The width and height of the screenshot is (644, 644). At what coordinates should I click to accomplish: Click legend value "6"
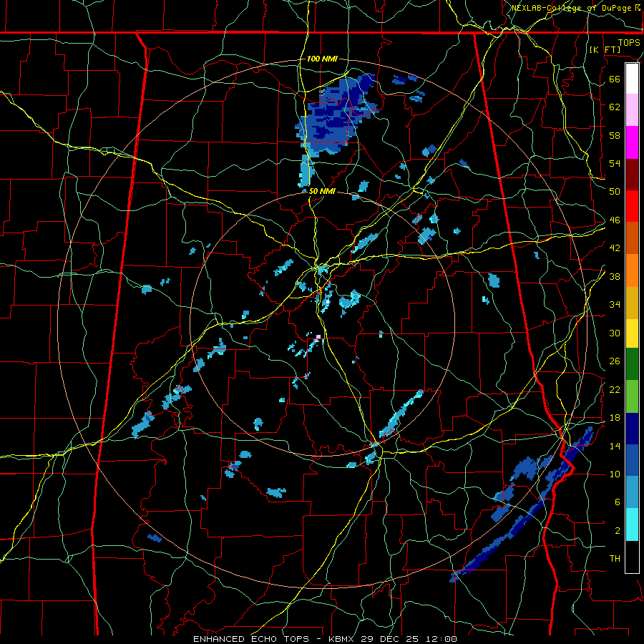click(x=617, y=502)
